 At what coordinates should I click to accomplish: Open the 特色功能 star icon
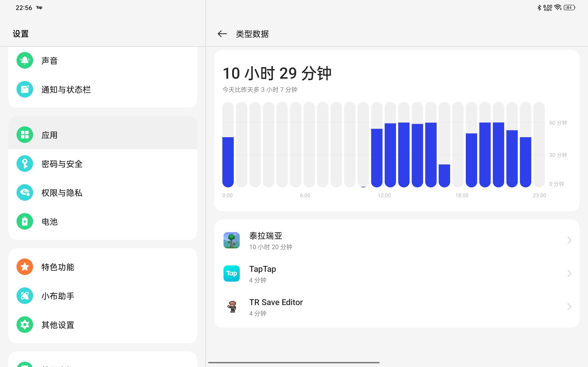click(x=25, y=267)
